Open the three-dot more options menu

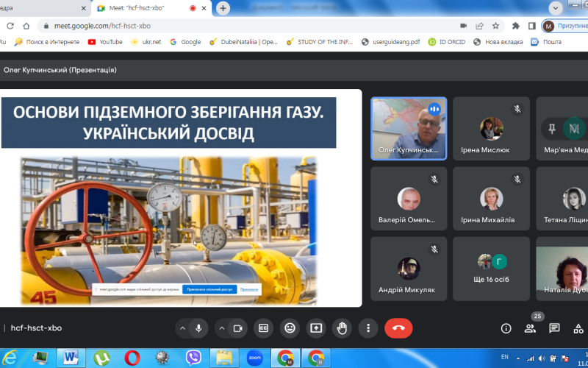tap(368, 328)
